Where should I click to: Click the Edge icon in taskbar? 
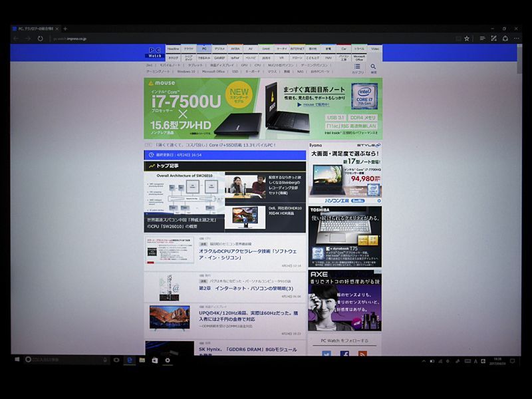point(129,360)
